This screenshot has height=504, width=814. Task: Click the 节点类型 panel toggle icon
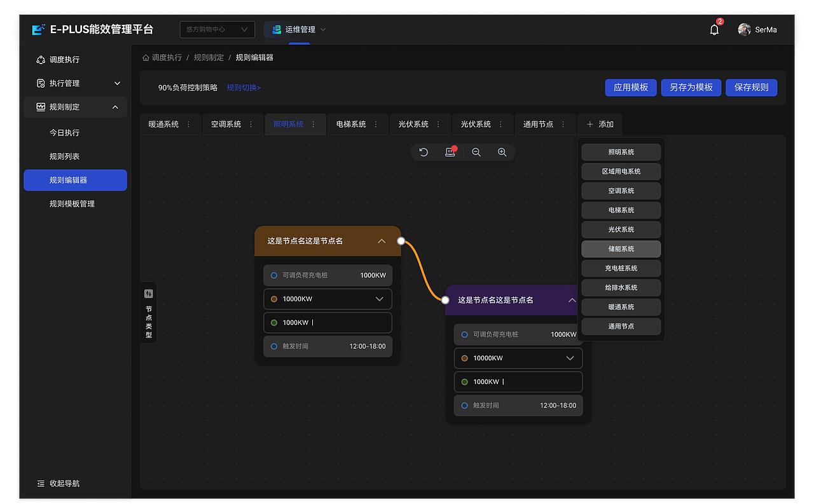click(149, 294)
